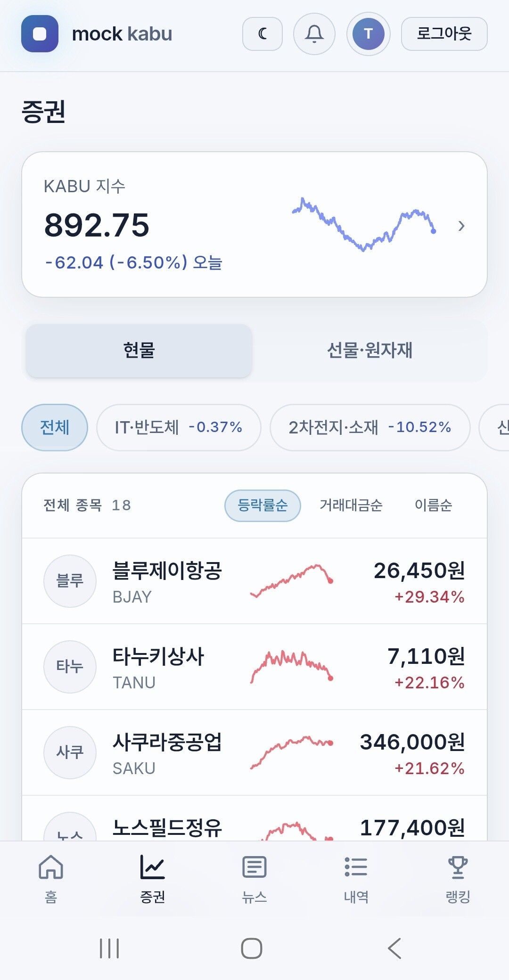The height and width of the screenshot is (980, 509).
Task: Open the 블루제이항공 BJAY stock row
Action: [x=254, y=581]
